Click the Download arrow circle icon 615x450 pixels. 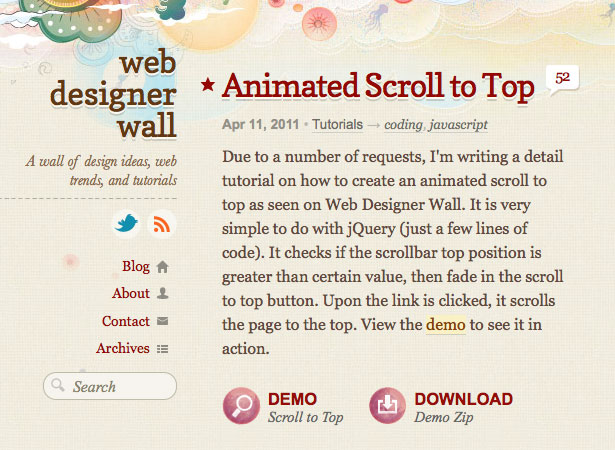pyautogui.click(x=388, y=406)
